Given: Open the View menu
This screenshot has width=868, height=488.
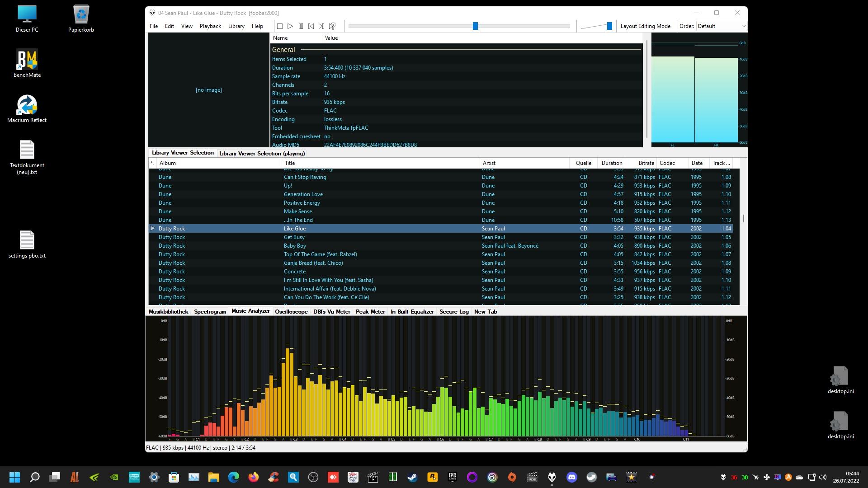Looking at the screenshot, I should point(187,26).
